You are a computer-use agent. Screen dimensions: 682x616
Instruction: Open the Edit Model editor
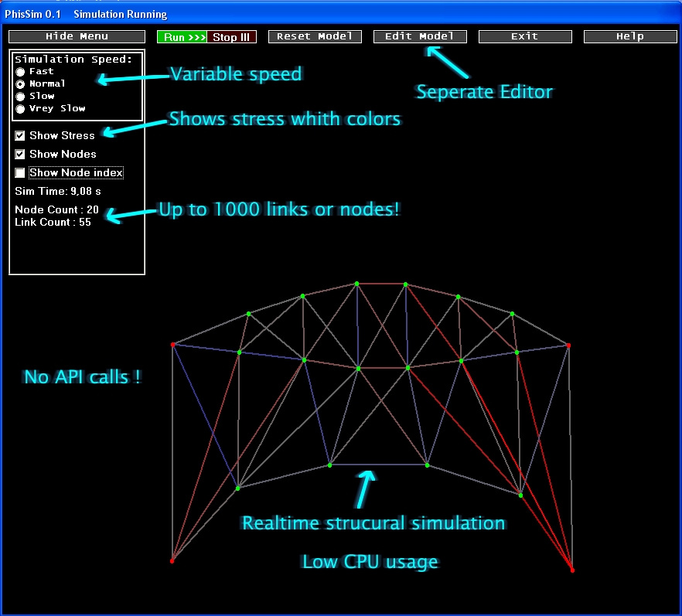420,36
